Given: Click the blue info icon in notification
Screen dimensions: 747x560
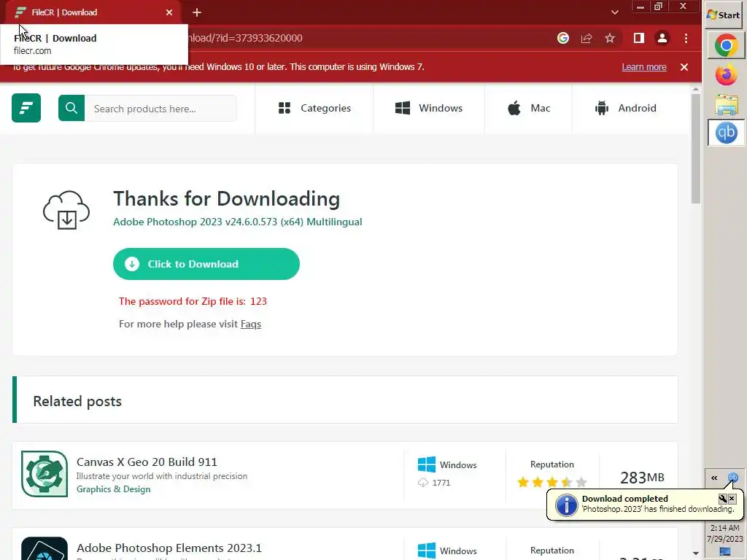Looking at the screenshot, I should point(566,505).
